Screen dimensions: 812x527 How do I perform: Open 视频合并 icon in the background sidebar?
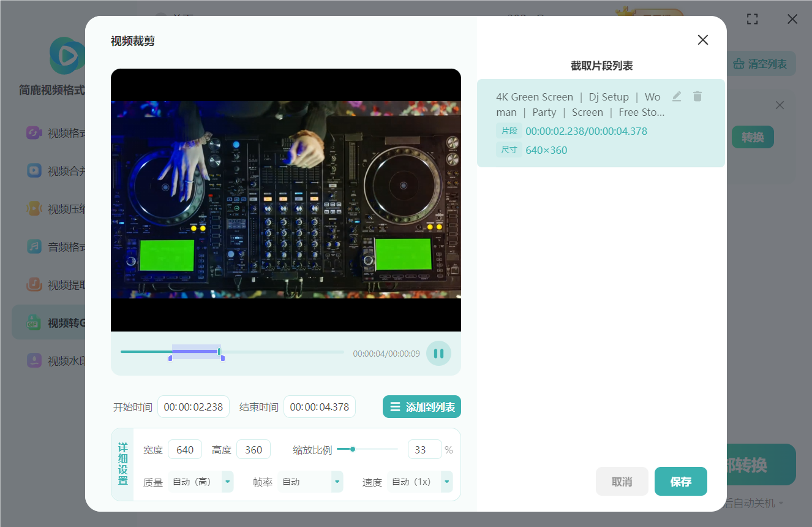tap(34, 171)
